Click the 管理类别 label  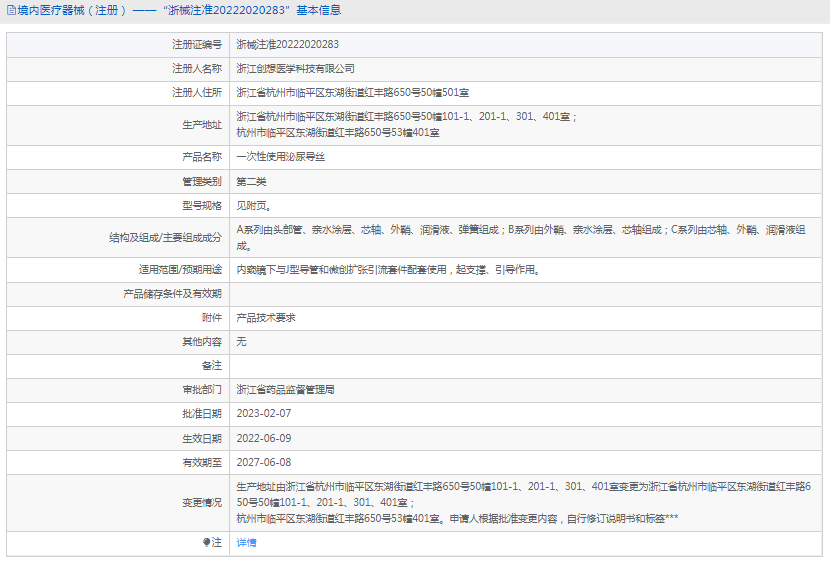coord(202,182)
